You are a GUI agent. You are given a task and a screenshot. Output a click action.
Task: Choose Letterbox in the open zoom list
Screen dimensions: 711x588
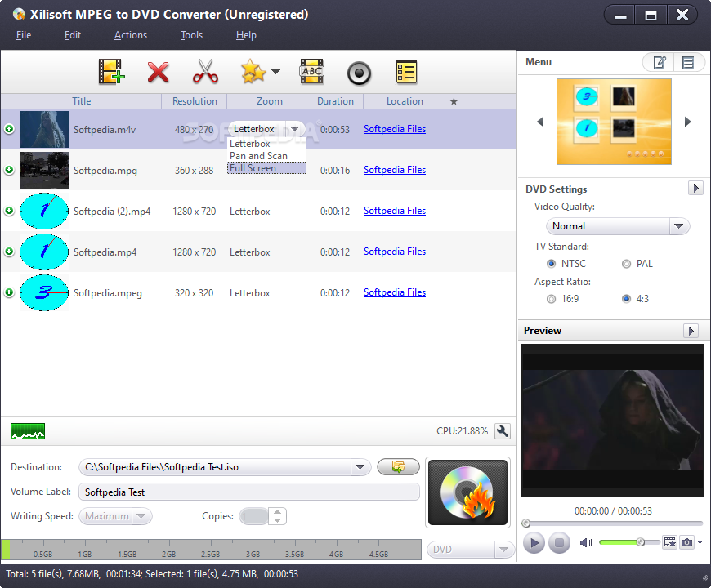click(266, 144)
